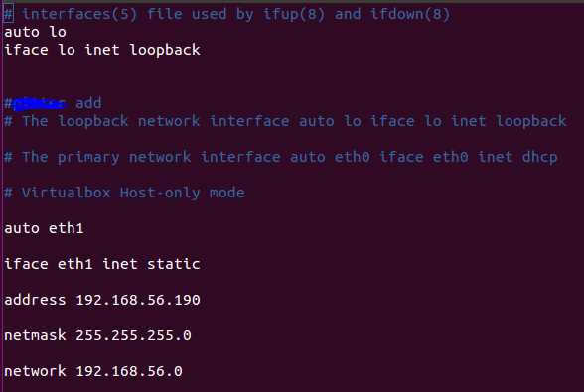Screen dimensions: 584x392
Task: Click the word 'address'
Action: pyautogui.click(x=35, y=300)
